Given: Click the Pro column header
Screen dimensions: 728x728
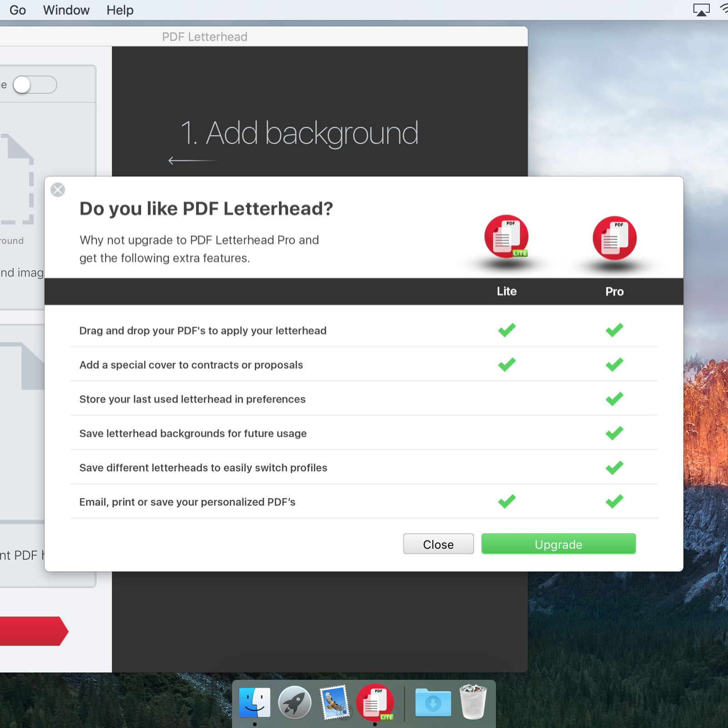Looking at the screenshot, I should point(614,292).
